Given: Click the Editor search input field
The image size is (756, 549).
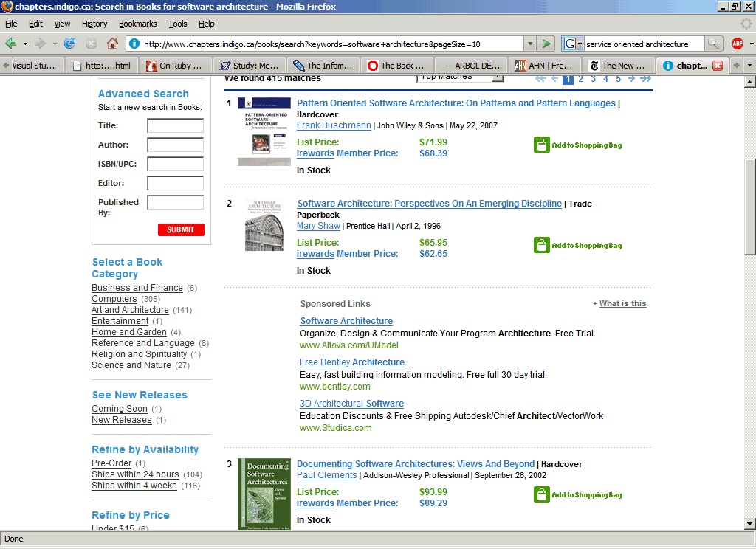Looking at the screenshot, I should (x=175, y=183).
